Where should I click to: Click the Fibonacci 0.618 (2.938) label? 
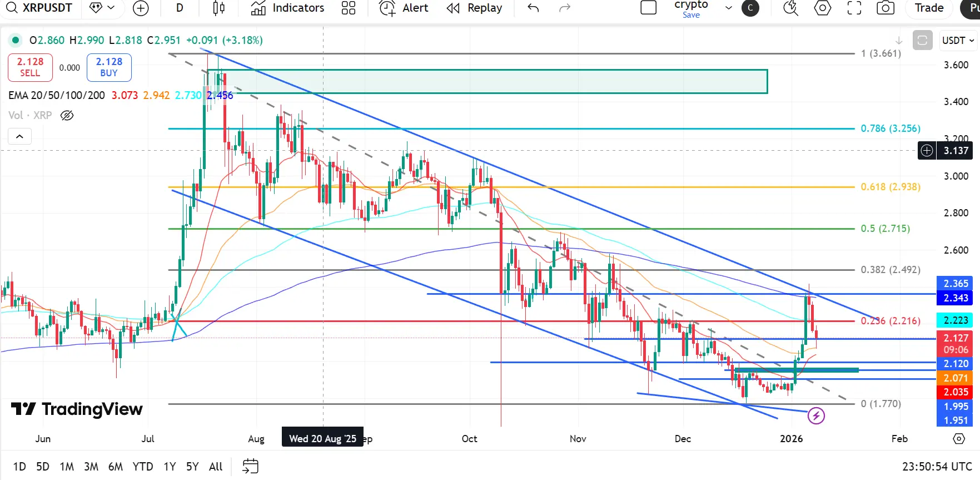pyautogui.click(x=891, y=187)
